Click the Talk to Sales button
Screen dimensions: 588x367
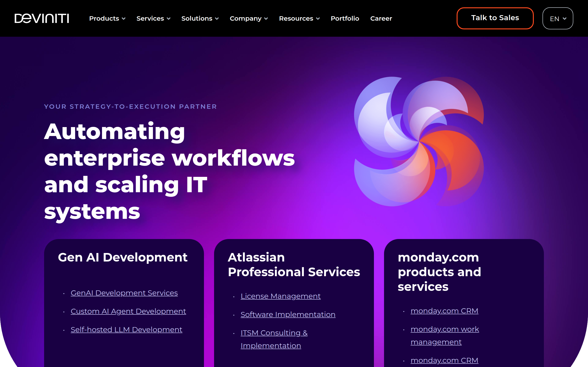tap(495, 18)
